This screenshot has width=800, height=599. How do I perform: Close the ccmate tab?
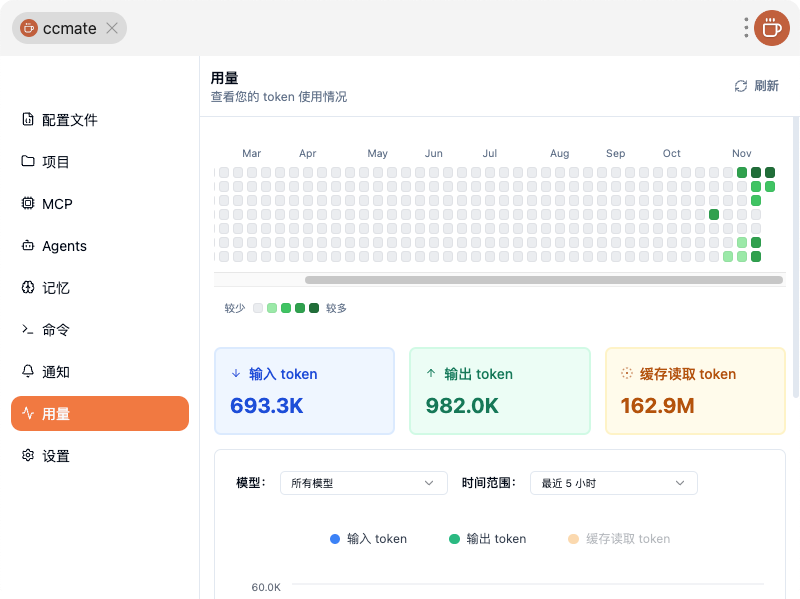pos(112,28)
